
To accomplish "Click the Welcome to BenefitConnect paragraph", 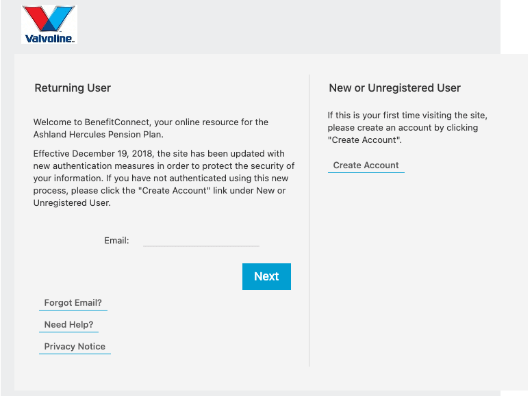I will click(151, 122).
